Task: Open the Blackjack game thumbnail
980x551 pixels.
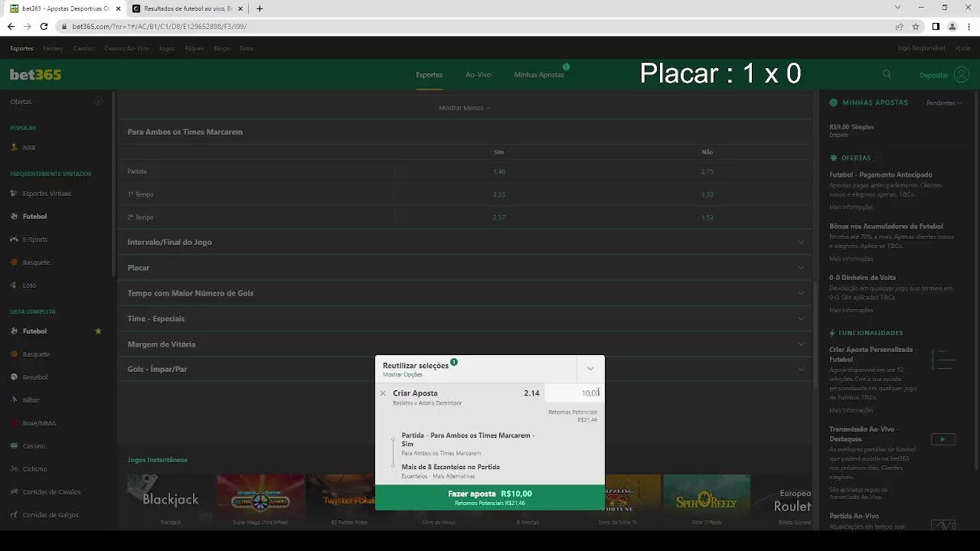Action: (171, 495)
